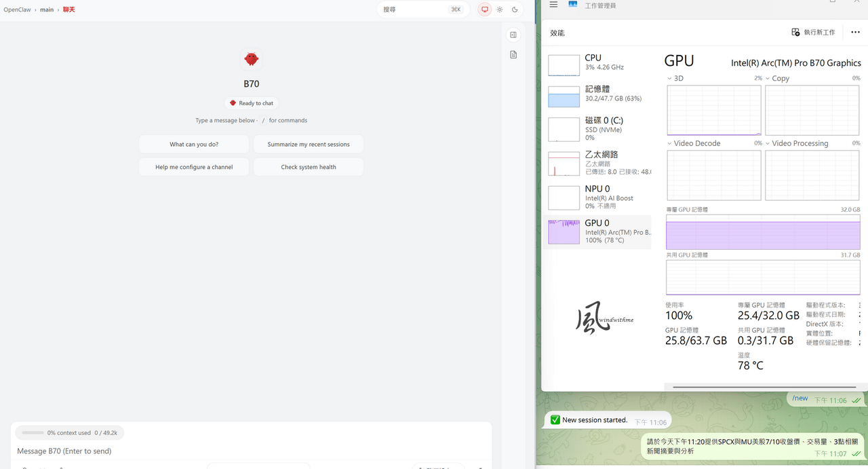Click the Ready to chat status badge
This screenshot has width=868, height=469.
252,103
